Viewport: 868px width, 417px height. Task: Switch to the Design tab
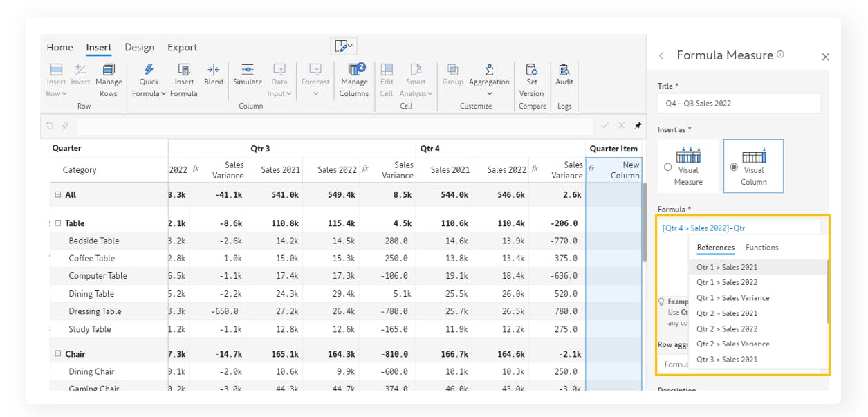click(x=139, y=47)
